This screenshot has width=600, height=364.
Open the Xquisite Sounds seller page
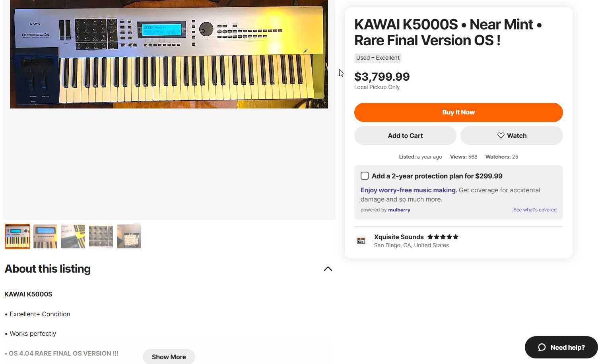coord(399,237)
